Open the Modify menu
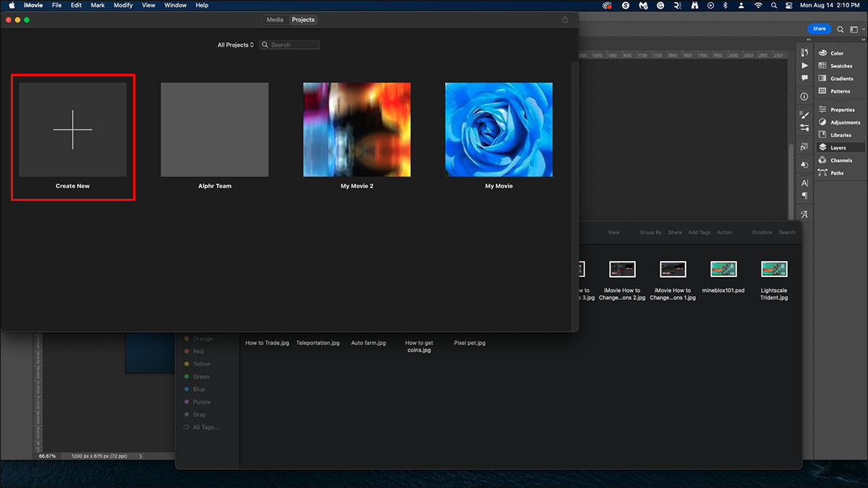The width and height of the screenshot is (868, 488). [123, 5]
